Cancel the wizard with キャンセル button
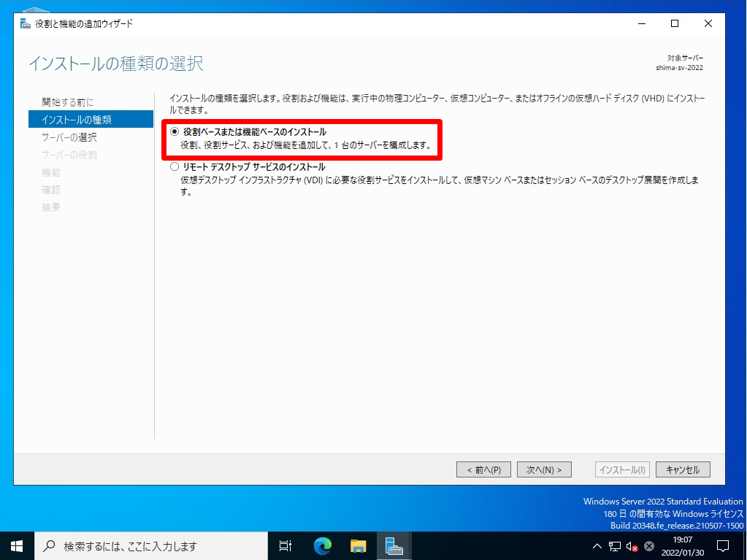747x560 pixels. (683, 469)
